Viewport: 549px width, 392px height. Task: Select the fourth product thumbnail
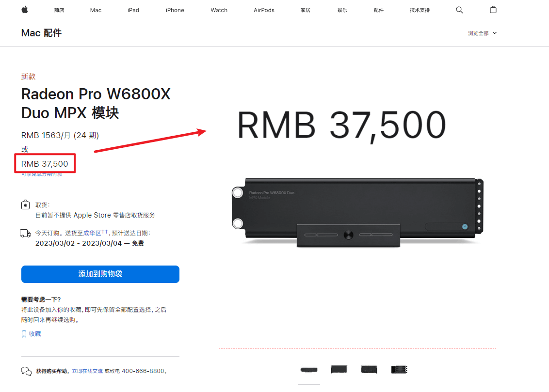pos(399,369)
